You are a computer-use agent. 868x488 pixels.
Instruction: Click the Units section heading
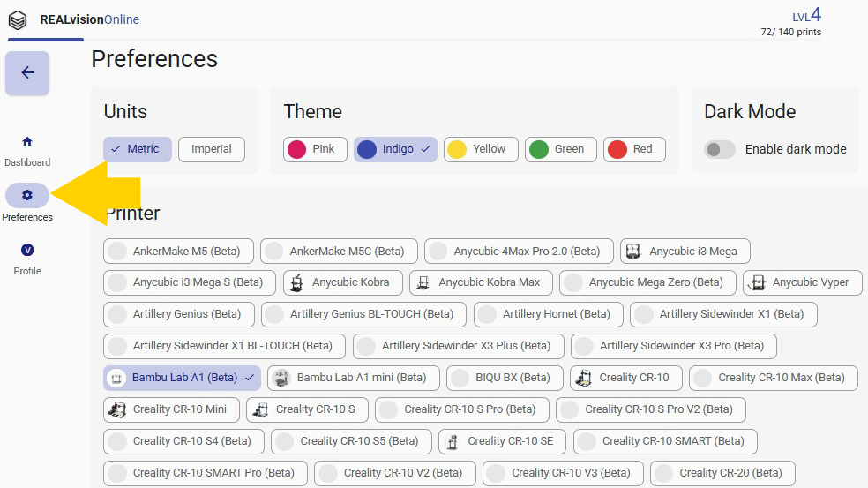(125, 112)
